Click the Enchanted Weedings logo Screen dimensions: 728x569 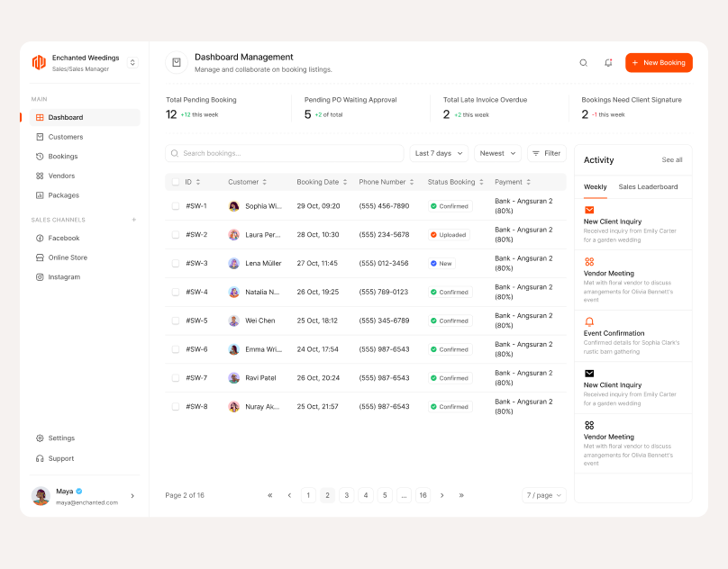(x=39, y=60)
